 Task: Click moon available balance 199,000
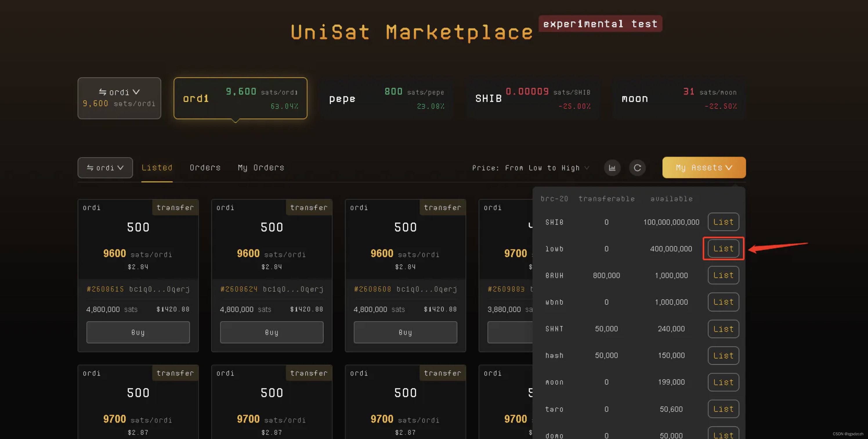671,382
